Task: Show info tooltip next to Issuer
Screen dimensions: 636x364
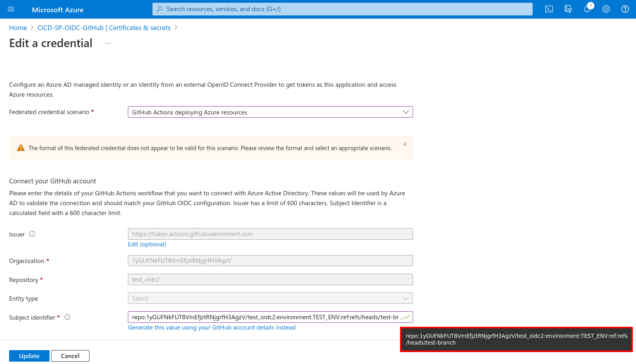Action: tap(32, 234)
